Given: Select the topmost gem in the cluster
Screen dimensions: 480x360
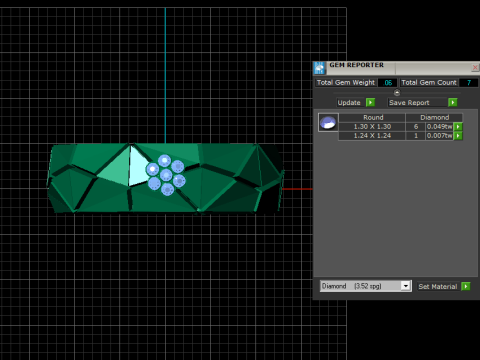Looking at the screenshot, I should pos(164,161).
